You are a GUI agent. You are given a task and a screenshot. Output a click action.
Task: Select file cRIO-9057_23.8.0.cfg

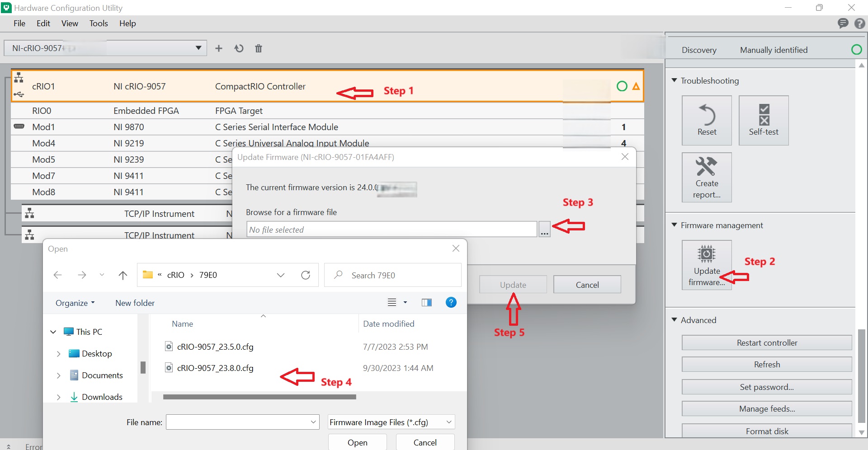point(215,368)
